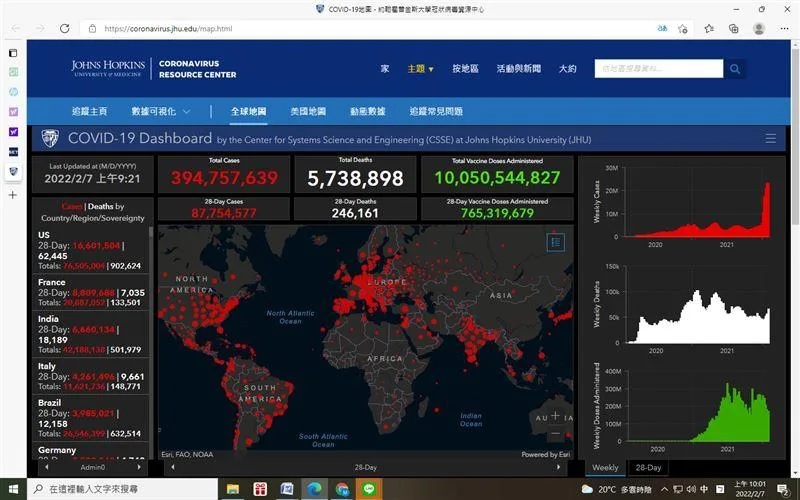Expand the 主題 dropdown menu
Viewport: 800px width, 500px height.
(420, 68)
